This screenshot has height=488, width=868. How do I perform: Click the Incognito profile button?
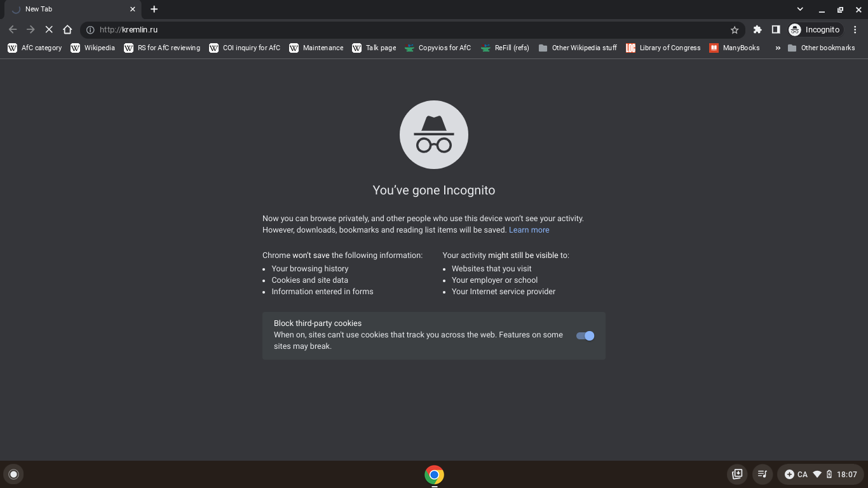[x=814, y=30]
